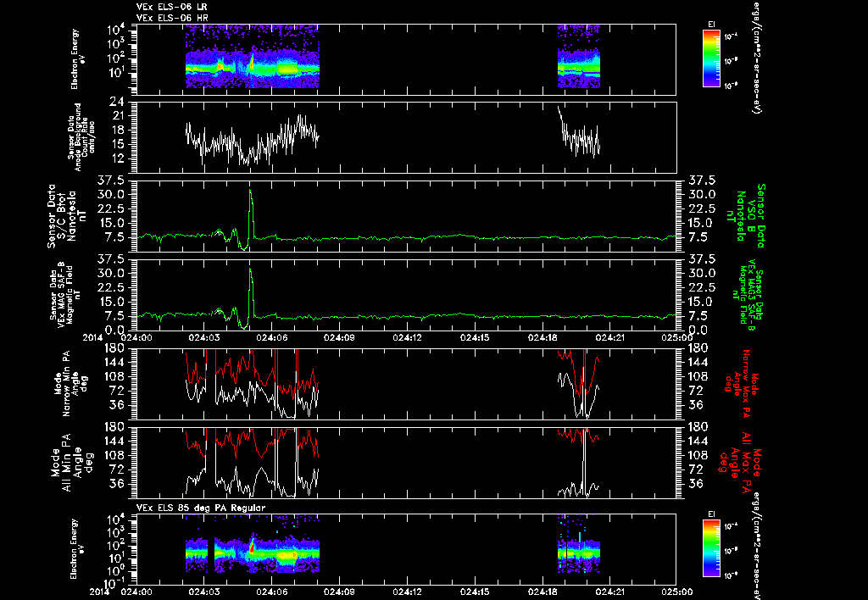Click the later data block in the 85 deg PA spectrogram

click(578, 545)
